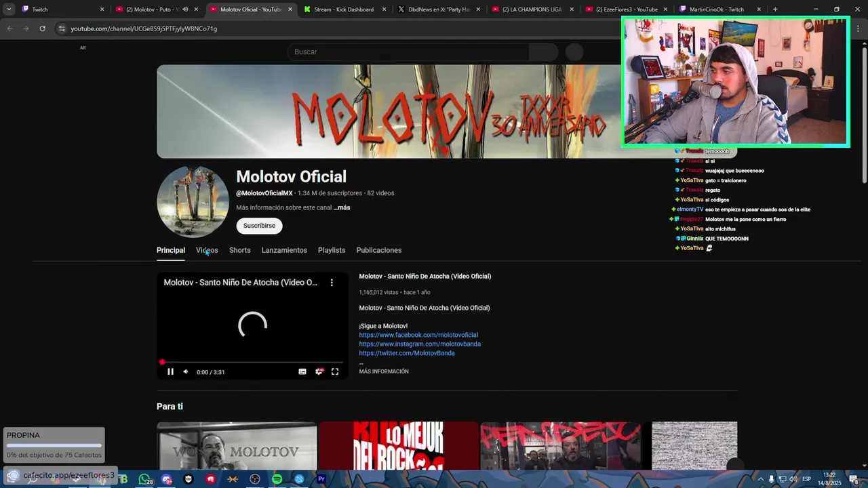This screenshot has height=488, width=868.
Task: Select the Principal tab
Action: (171, 250)
